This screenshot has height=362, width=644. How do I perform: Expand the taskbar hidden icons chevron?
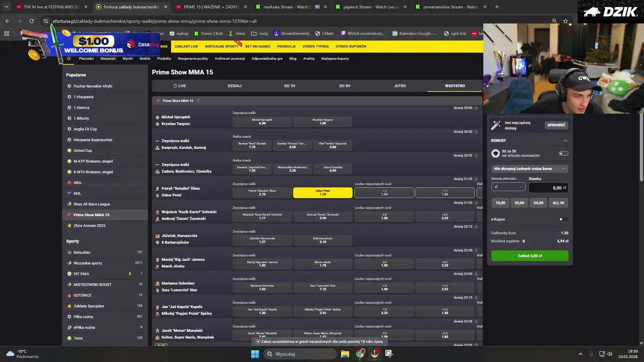(580, 354)
